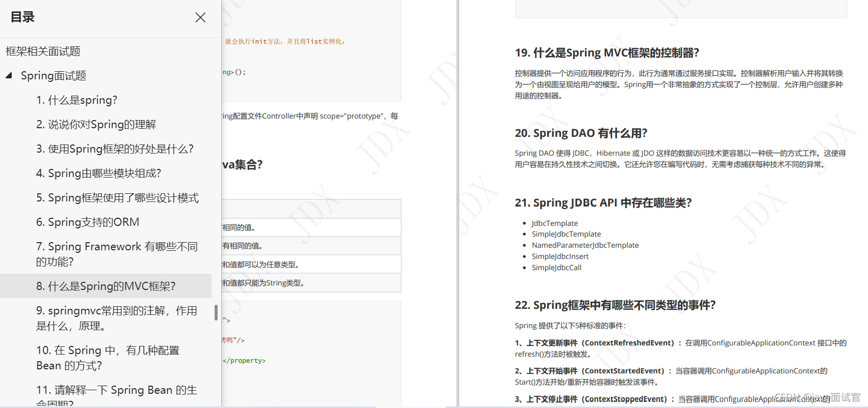The height and width of the screenshot is (408, 868).
Task: Open 10. 在 Spring 中，有几种配置 Bean 的方式?
Action: (x=108, y=358)
